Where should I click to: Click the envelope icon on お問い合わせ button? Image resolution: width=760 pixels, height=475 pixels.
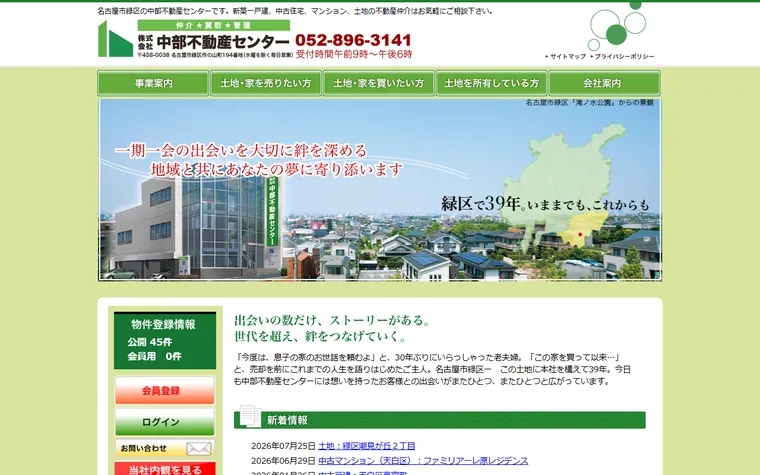199,449
